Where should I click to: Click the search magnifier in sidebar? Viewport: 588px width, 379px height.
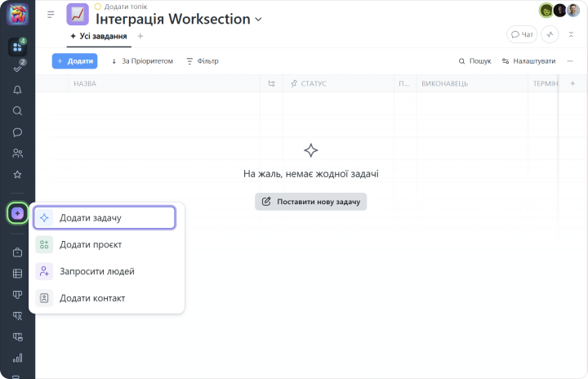17,111
